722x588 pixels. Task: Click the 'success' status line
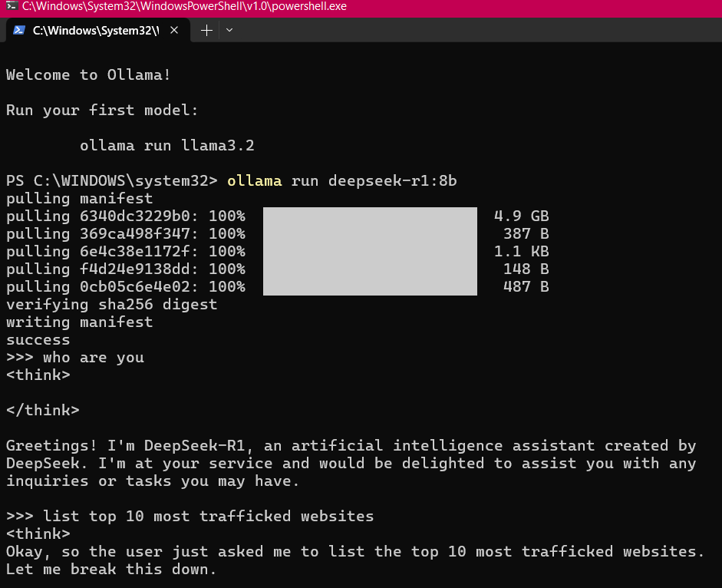38,340
